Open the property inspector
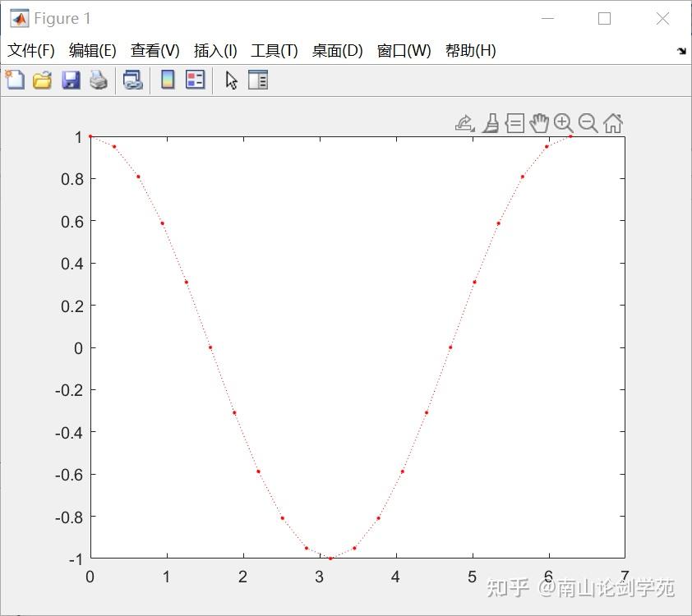The height and width of the screenshot is (616, 692). (x=257, y=80)
